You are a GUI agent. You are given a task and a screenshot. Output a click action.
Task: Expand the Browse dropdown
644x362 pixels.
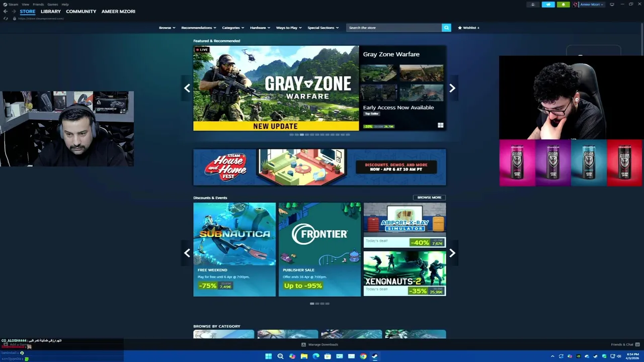[x=167, y=28]
